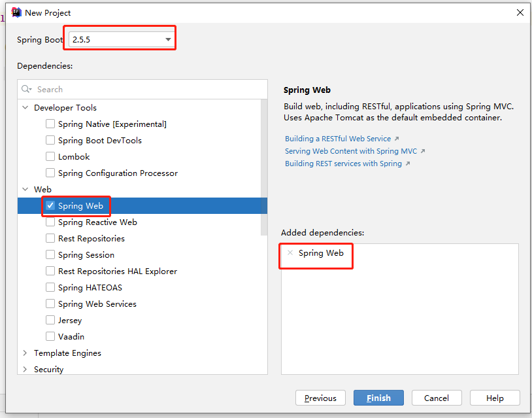
Task: Open Serving Web Content with Spring MVC link
Action: point(351,151)
